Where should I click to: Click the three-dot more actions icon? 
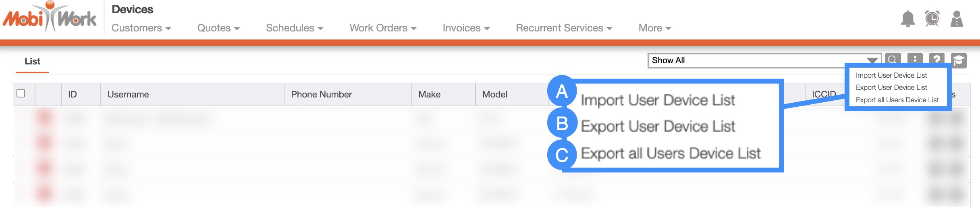tap(915, 59)
